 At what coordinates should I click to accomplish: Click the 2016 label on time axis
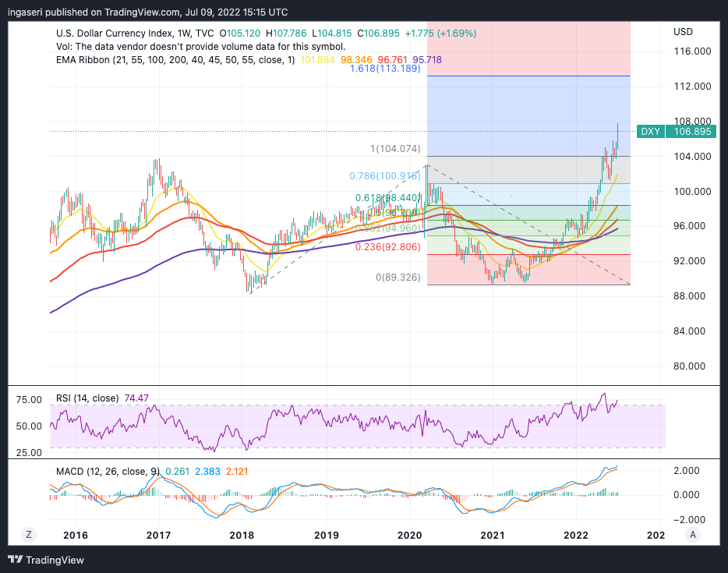coord(75,535)
